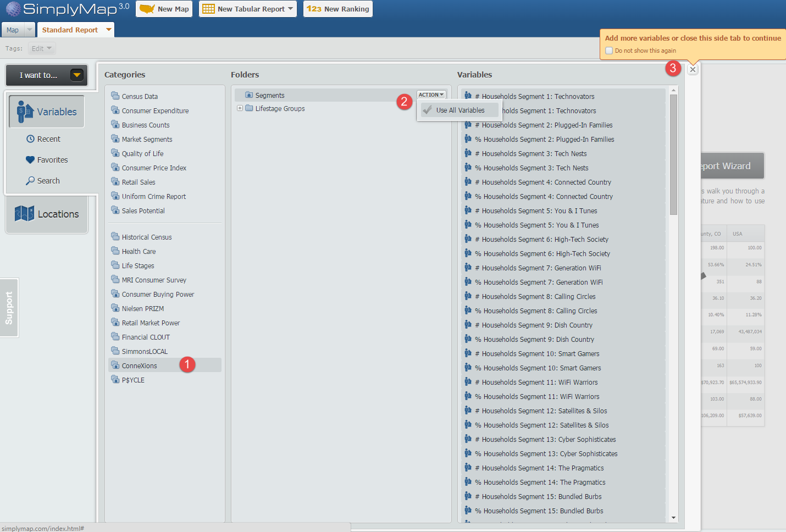Select % Households Segment 8: Calling Circles
Viewport: 786px width, 532px height.
563,311
